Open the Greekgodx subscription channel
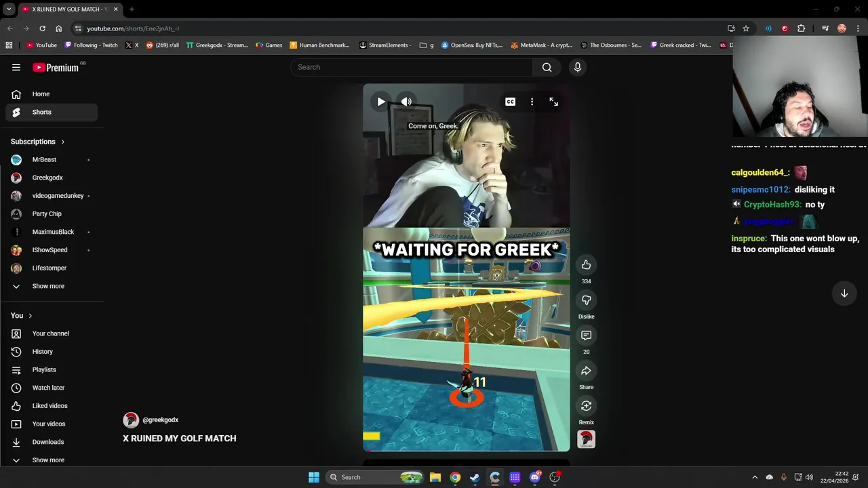 [x=52, y=178]
